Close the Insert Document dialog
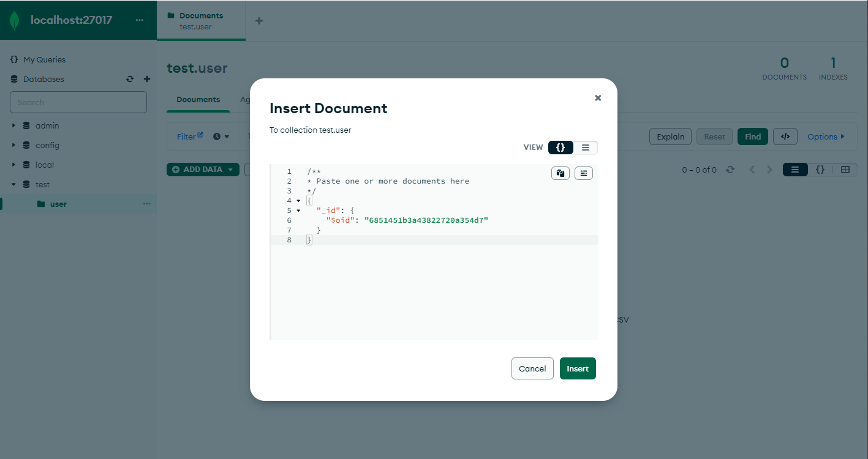The image size is (868, 459). (x=598, y=98)
